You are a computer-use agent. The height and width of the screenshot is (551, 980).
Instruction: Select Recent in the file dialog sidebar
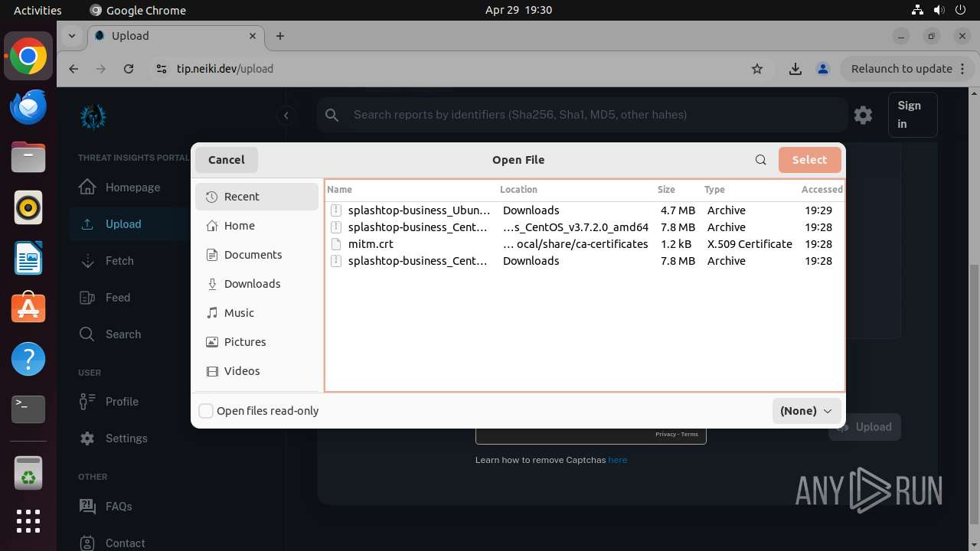tap(256, 197)
